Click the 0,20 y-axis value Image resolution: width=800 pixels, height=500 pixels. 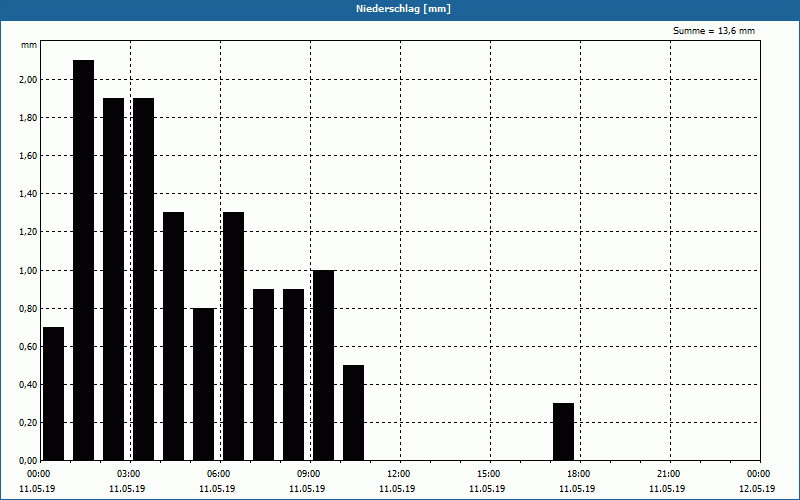28,422
